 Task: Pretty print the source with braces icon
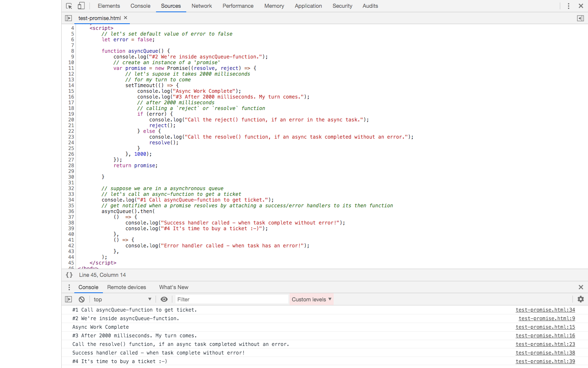pos(69,275)
